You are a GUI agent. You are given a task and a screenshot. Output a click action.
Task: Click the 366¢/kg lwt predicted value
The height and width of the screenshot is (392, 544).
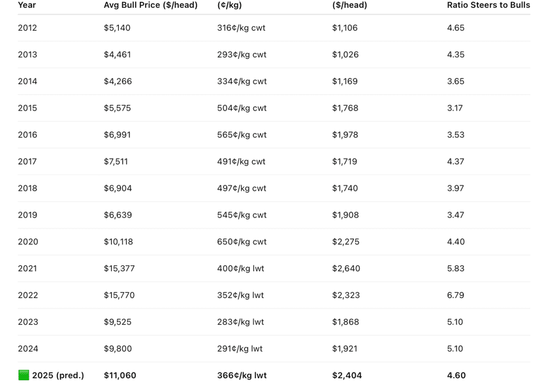pyautogui.click(x=242, y=375)
